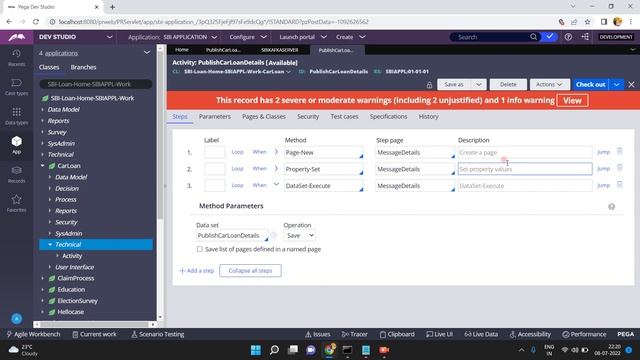The image size is (640, 360).
Task: Open Live Data in footer
Action: [x=481, y=334]
